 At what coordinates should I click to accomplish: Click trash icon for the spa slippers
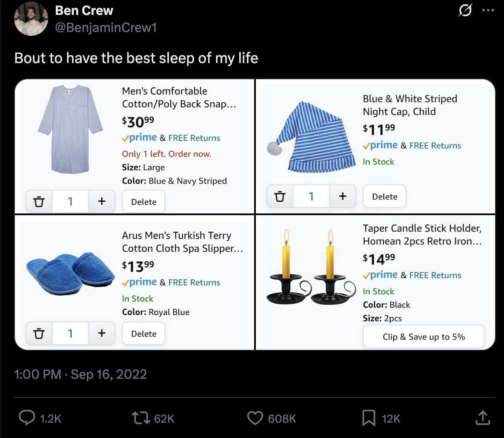click(x=39, y=333)
